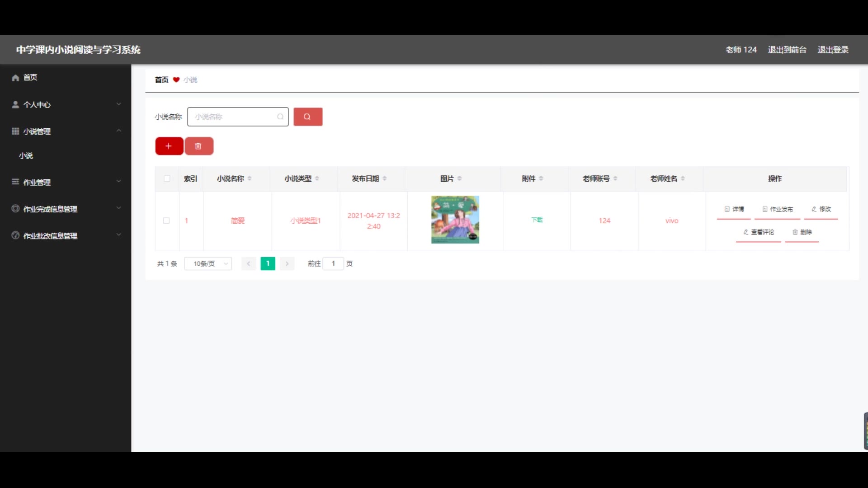Image resolution: width=868 pixels, height=488 pixels.
Task: Go to next page arrow
Action: click(x=287, y=263)
